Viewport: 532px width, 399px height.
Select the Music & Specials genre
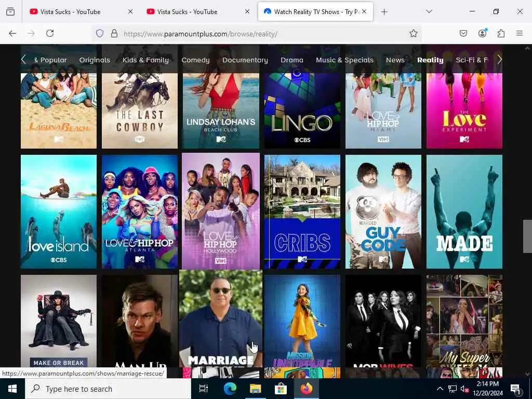click(344, 60)
